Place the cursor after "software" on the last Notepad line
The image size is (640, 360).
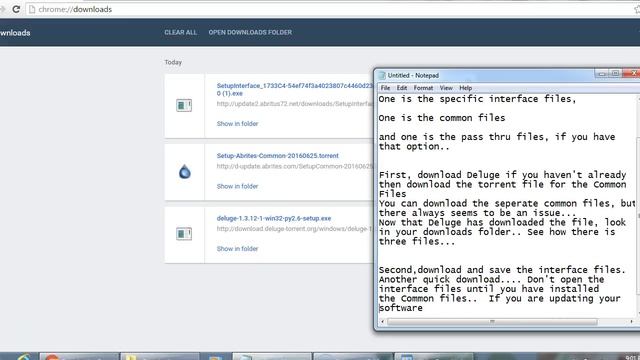[423, 308]
